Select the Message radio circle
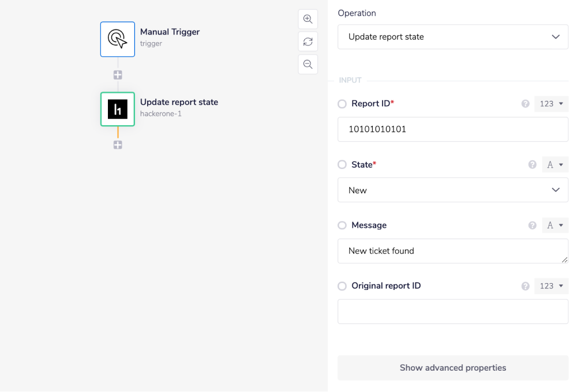 342,225
